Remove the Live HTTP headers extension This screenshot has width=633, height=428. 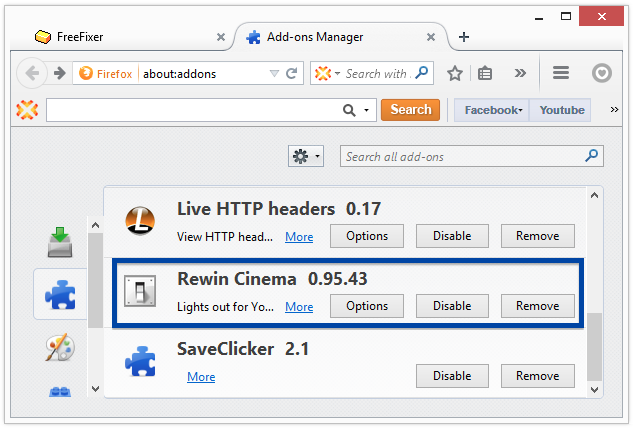538,236
